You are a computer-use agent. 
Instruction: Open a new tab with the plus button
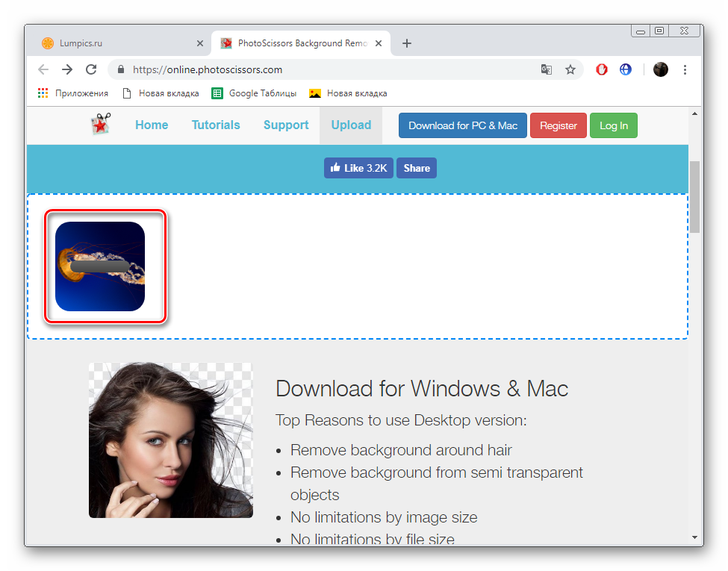[x=407, y=43]
